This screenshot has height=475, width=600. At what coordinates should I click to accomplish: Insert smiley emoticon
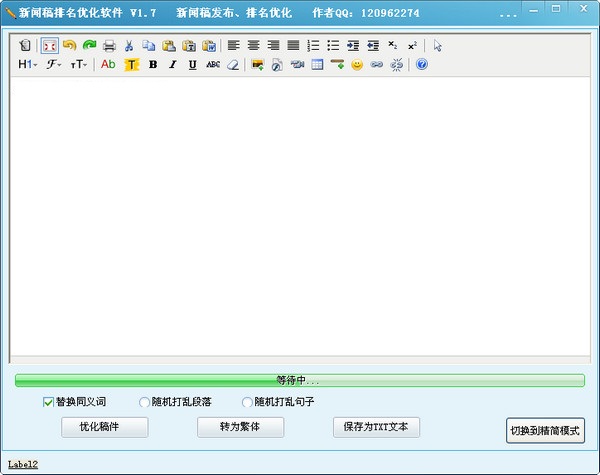357,65
